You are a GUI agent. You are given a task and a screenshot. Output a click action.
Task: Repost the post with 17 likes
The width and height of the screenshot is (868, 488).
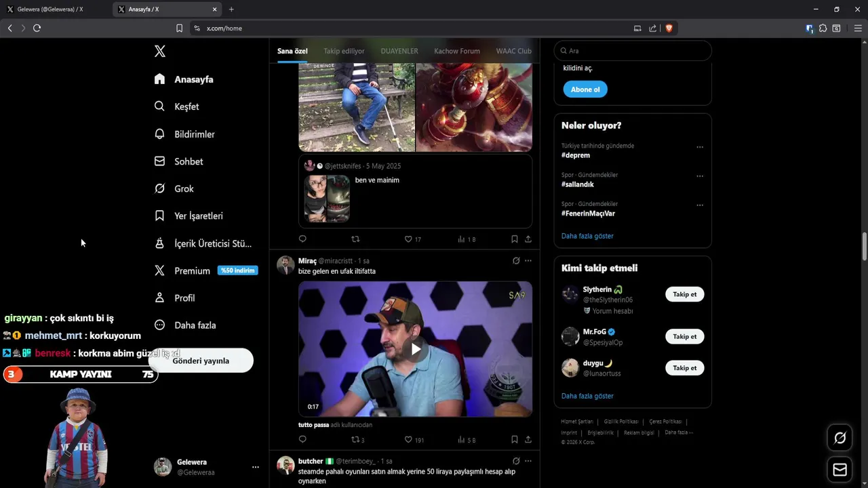pos(355,239)
